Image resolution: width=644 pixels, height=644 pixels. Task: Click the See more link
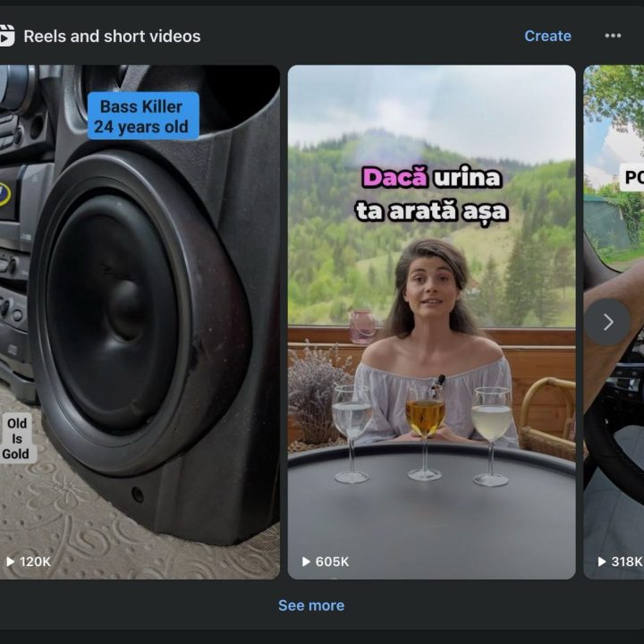(x=310, y=606)
